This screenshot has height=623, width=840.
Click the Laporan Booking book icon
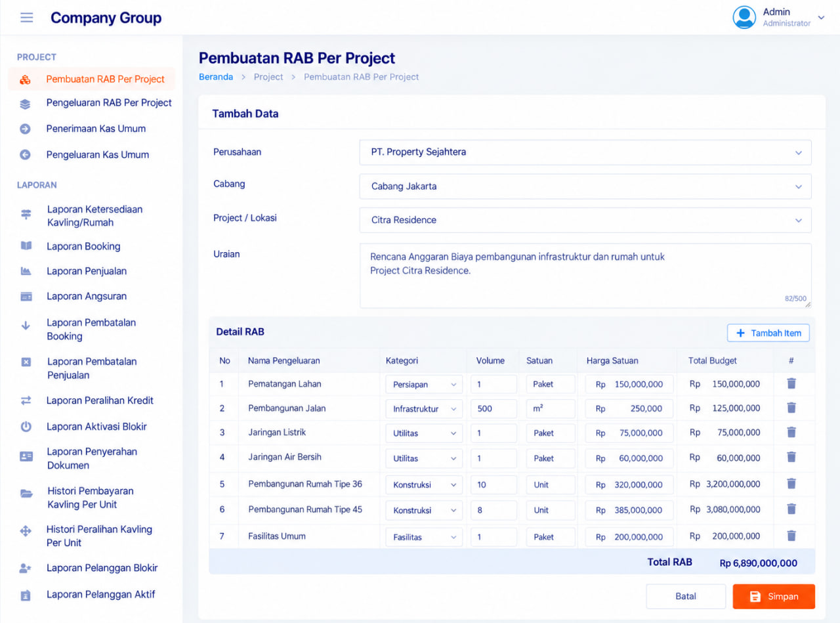(26, 246)
